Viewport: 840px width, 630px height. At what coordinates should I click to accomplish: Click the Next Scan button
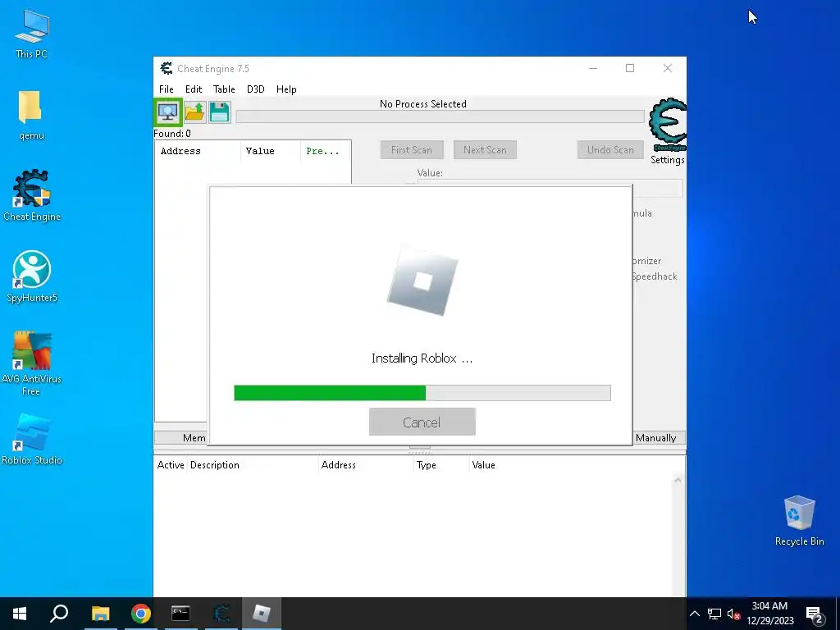[485, 150]
